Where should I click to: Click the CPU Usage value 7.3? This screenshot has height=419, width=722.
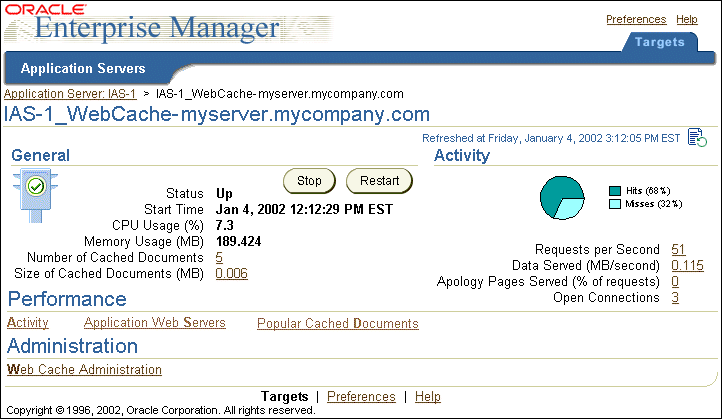225,226
